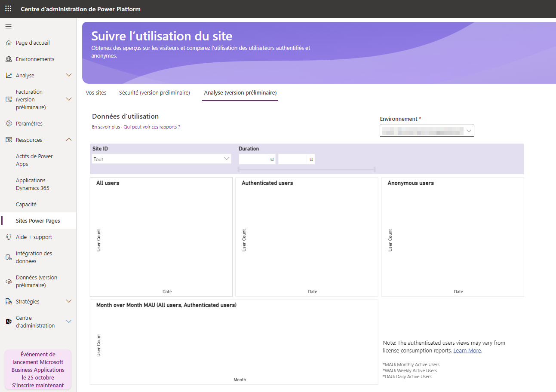Click the Intégration des données icon

(9, 257)
